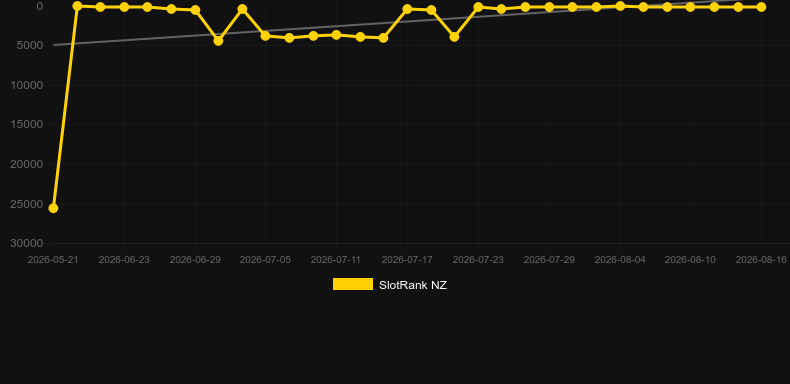This screenshot has height=384, width=790.
Task: Click the 2026-08-04 axis date label
Action: coord(620,260)
